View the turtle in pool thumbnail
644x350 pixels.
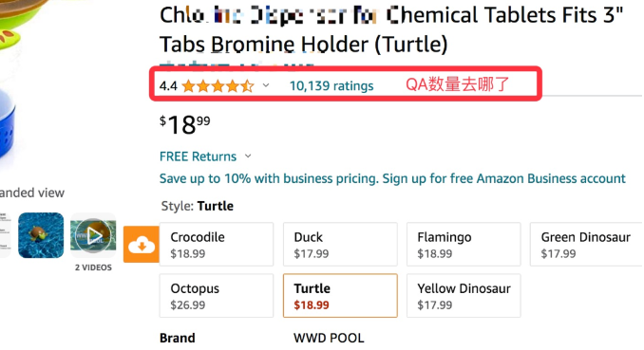(41, 235)
